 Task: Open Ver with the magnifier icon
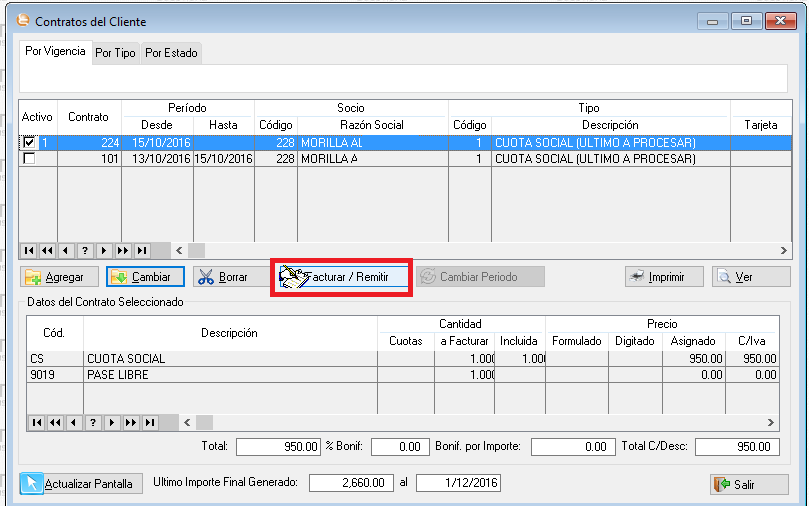click(x=750, y=277)
